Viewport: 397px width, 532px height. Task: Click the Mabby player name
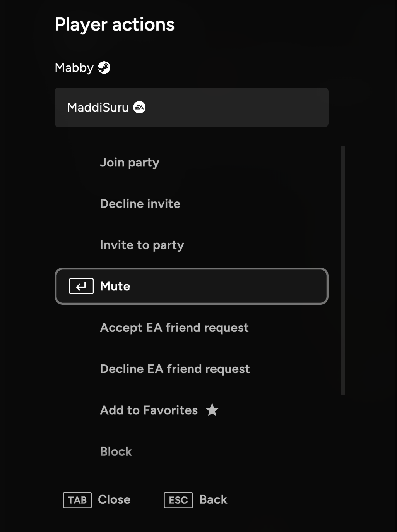[x=74, y=68]
